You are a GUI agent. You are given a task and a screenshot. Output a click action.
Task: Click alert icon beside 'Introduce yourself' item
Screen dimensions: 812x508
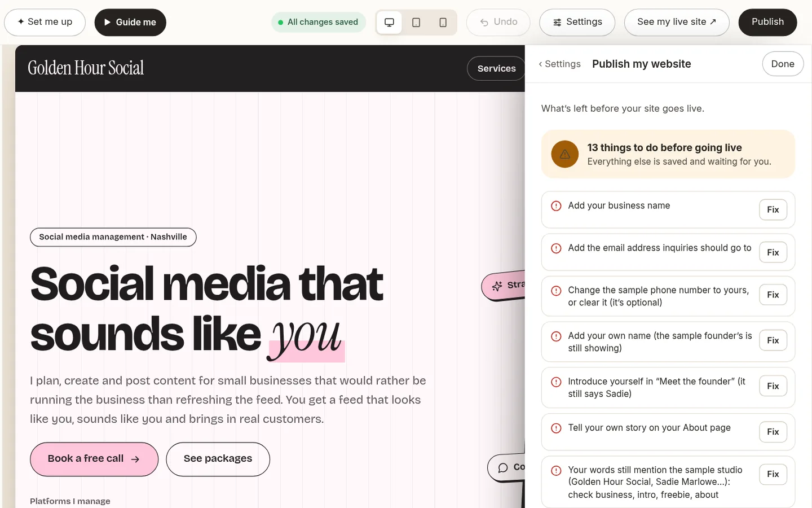coord(556,382)
